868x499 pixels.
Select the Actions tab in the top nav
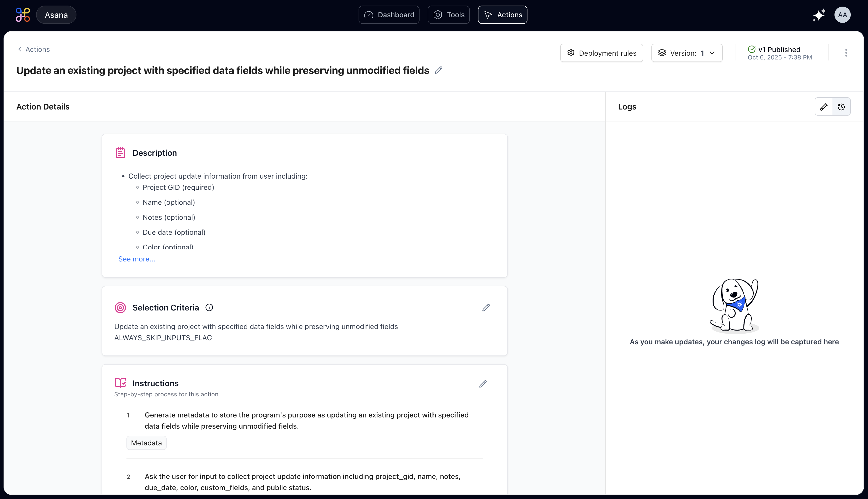[x=502, y=15]
